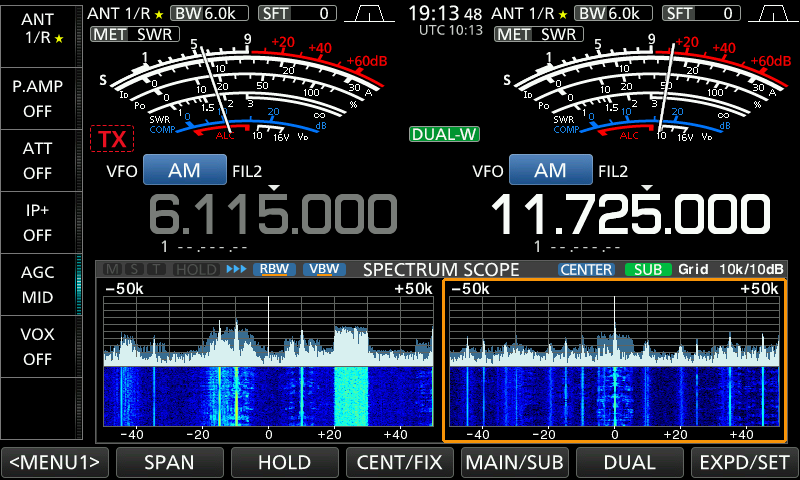Select the HOLD menu button
This screenshot has height=480, width=800.
pyautogui.click(x=285, y=462)
